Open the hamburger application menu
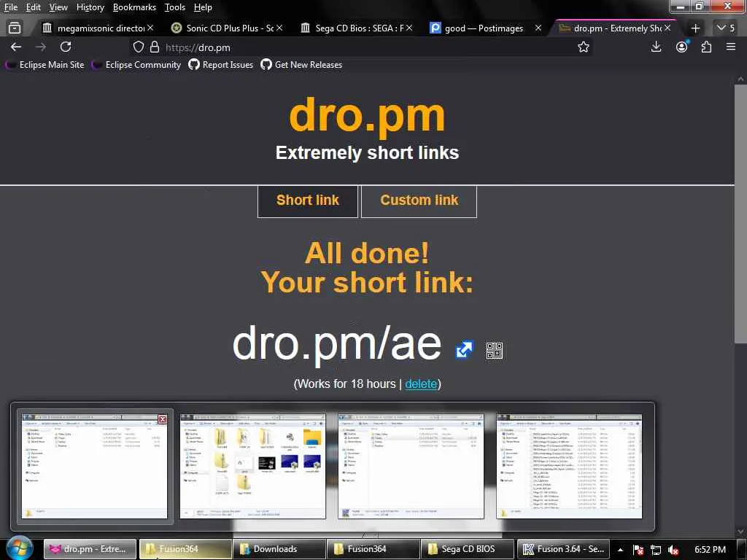The image size is (747, 560). coord(731,47)
